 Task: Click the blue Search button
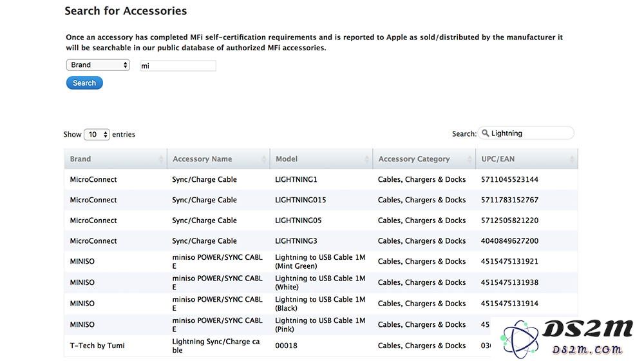84,83
